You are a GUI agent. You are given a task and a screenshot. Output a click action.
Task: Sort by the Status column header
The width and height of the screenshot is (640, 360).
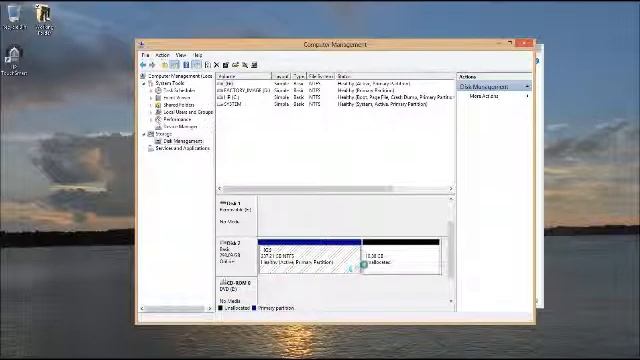[x=395, y=76]
